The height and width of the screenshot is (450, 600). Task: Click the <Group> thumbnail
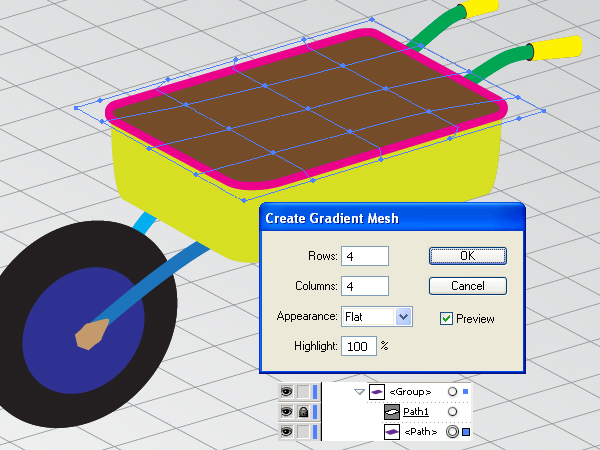point(377,392)
